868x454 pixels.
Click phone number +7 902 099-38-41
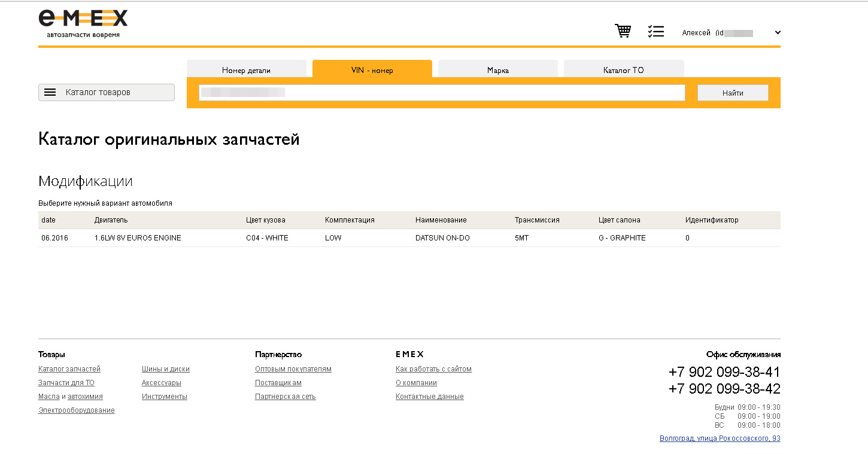click(x=724, y=372)
